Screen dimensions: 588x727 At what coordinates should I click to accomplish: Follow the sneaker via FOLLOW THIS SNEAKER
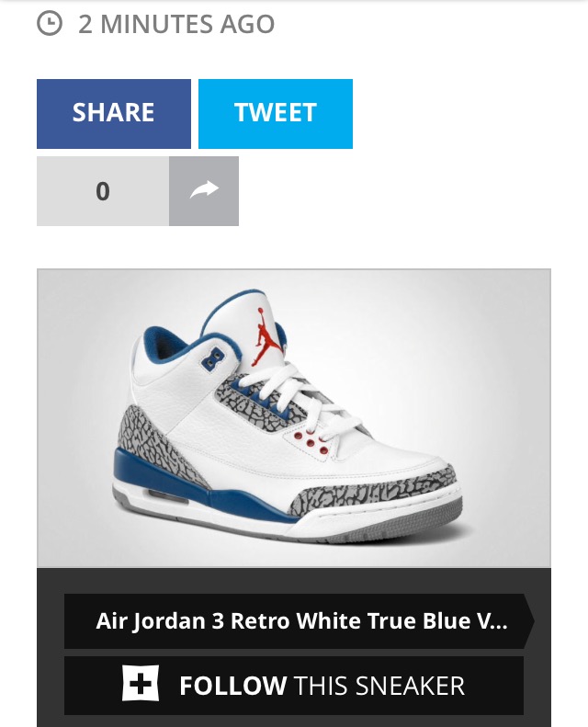[x=294, y=686]
